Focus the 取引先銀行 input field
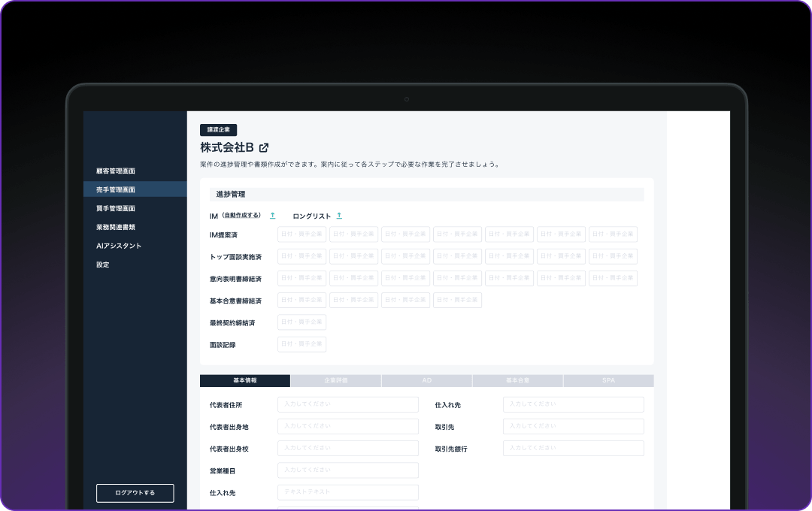 point(573,449)
